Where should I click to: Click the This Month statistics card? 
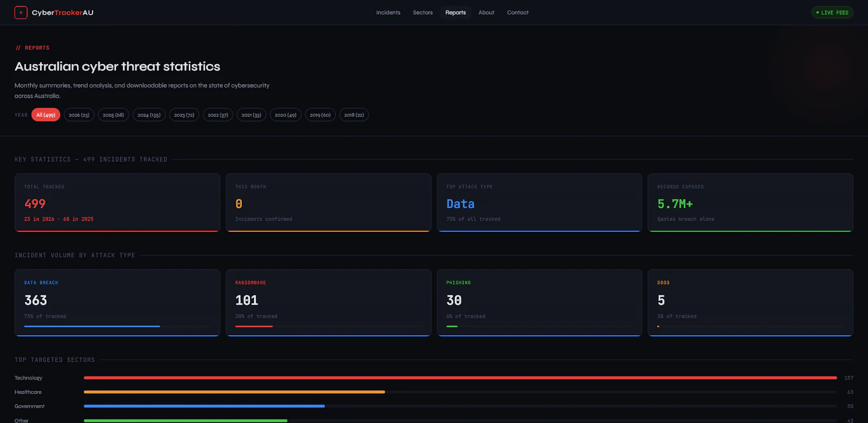(x=328, y=203)
